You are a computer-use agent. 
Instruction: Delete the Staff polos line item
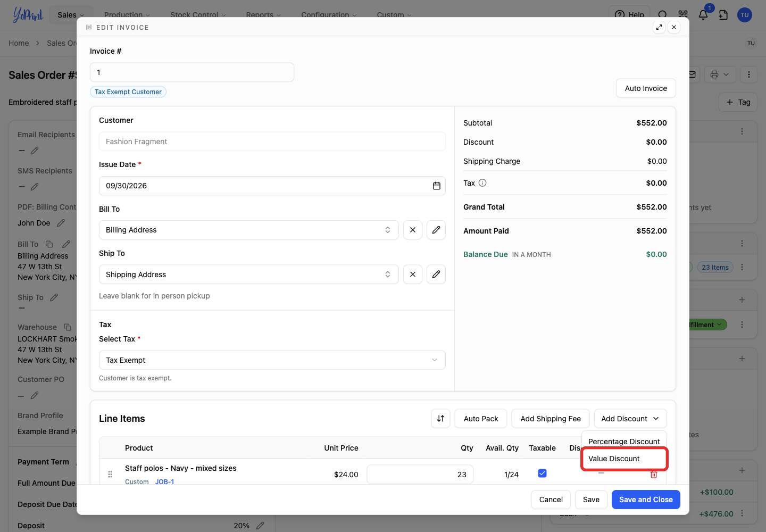(x=654, y=474)
